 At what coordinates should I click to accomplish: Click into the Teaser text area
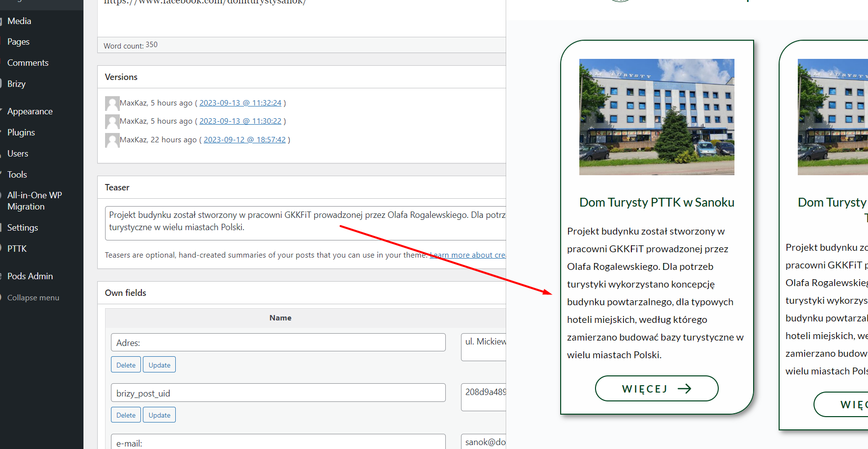305,223
